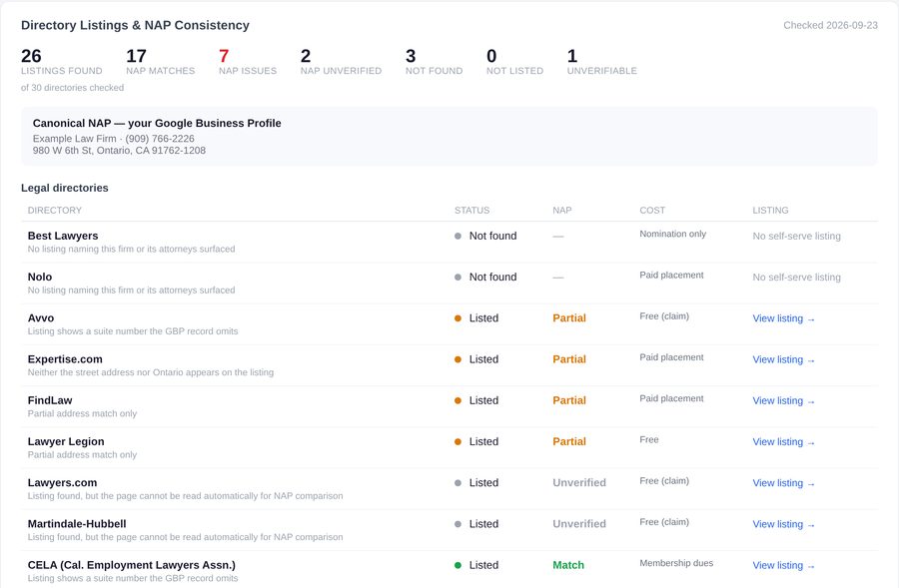Open the Lawyers.com View listing link
Screen dimensions: 899x588
783,483
